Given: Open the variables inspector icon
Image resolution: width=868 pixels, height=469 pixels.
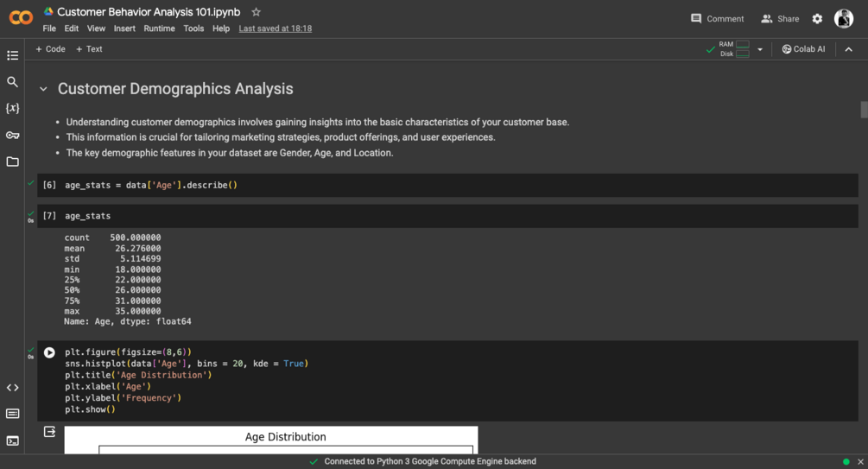Looking at the screenshot, I should (12, 109).
